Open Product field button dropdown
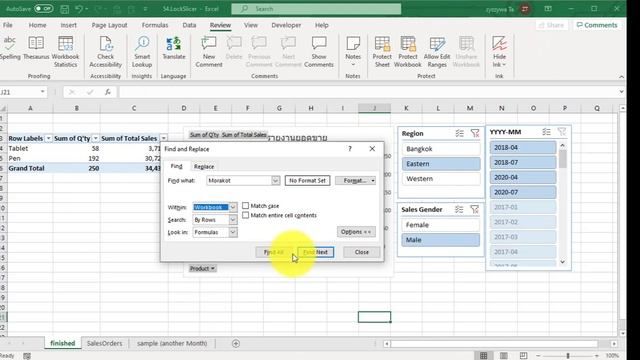Image resolution: width=640 pixels, height=360 pixels. coord(202,269)
